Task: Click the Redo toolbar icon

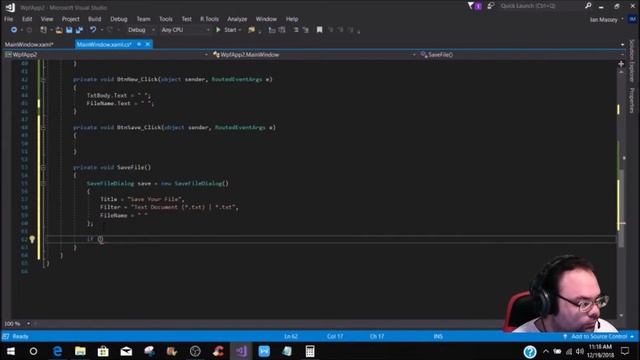Action: 110,30
